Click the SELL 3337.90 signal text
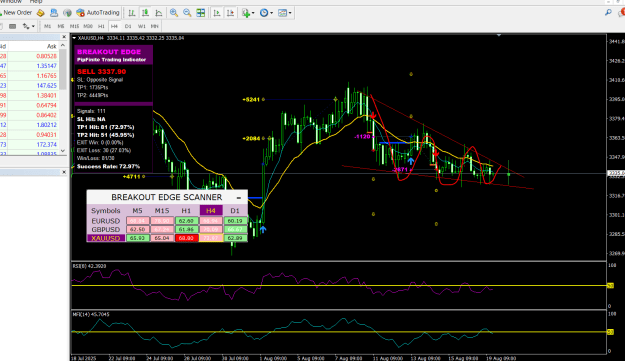The image size is (625, 361). point(102,72)
